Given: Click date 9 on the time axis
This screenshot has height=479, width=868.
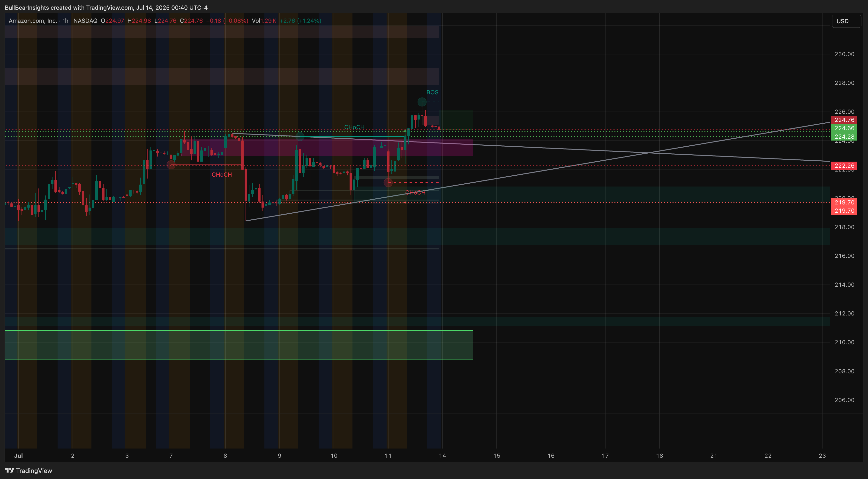Looking at the screenshot, I should point(279,456).
